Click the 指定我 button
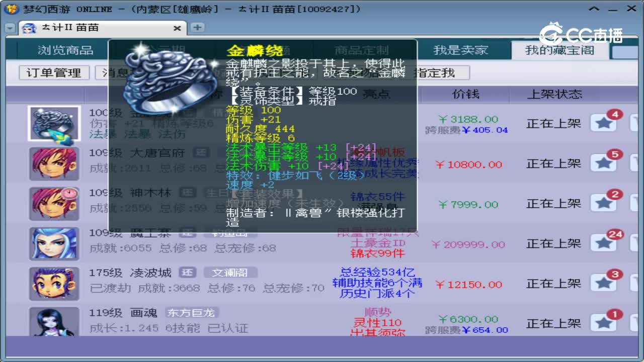This screenshot has width=644, height=362. [434, 72]
